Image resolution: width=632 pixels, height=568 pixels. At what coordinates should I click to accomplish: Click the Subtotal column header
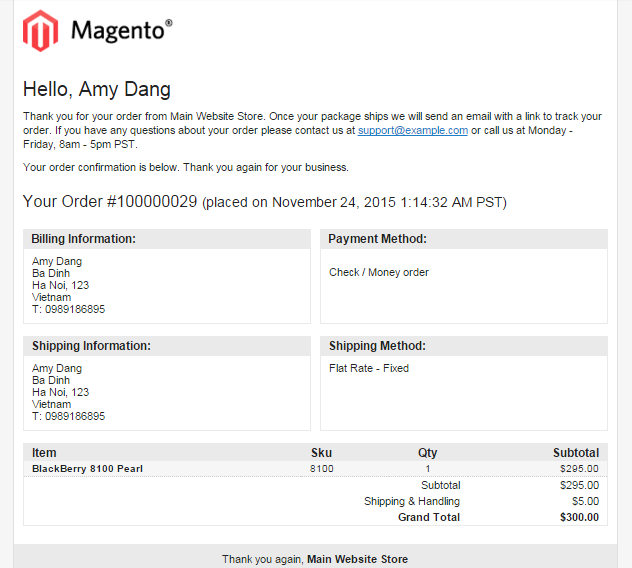click(x=576, y=453)
